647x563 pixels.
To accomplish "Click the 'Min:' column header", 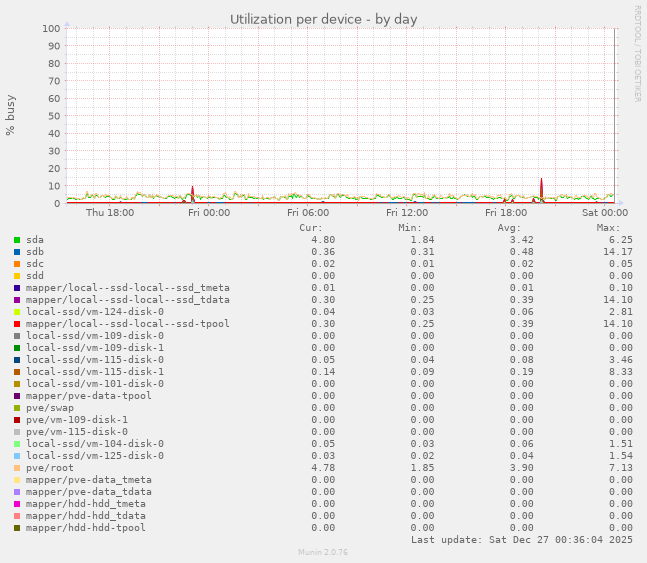I will point(410,228).
